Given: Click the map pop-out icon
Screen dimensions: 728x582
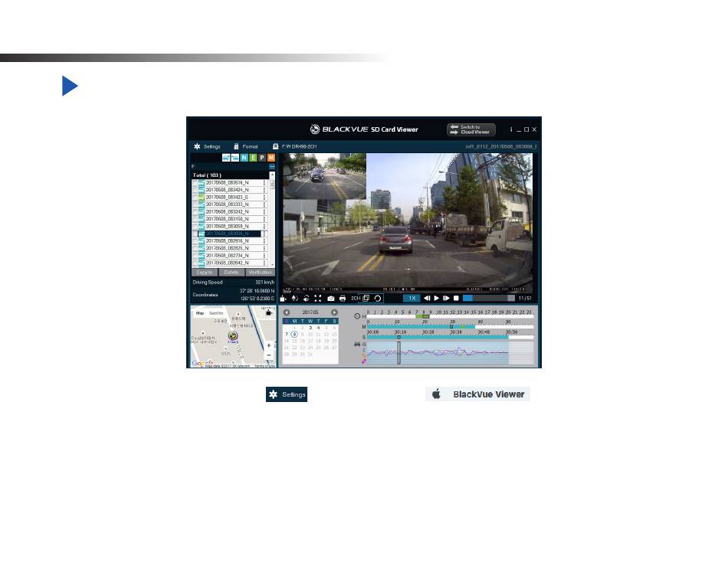Looking at the screenshot, I should click(268, 312).
